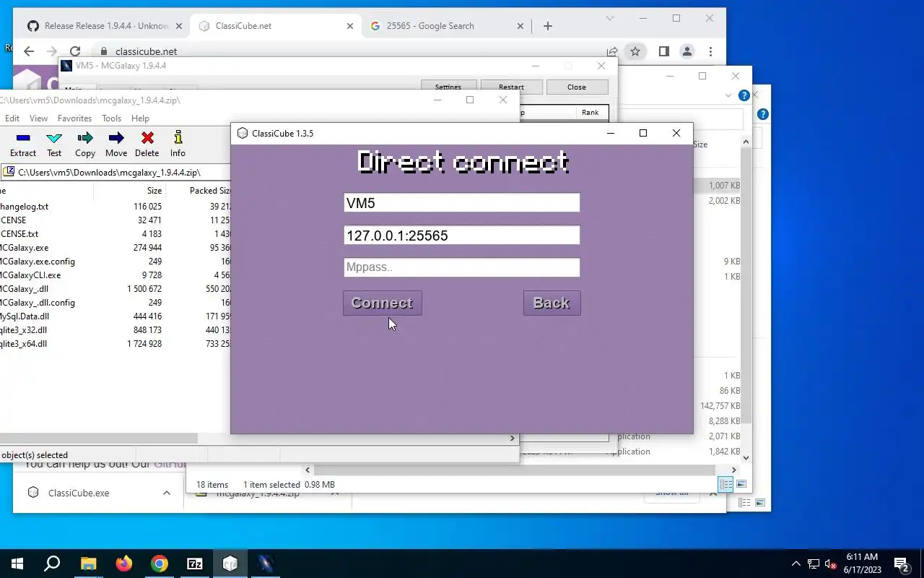Image resolution: width=924 pixels, height=578 pixels.
Task: Open the Chrome profile icon
Action: click(687, 51)
